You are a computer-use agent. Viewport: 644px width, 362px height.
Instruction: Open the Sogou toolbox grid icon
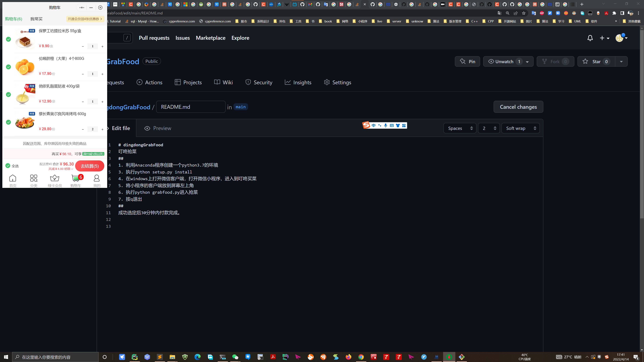click(404, 125)
